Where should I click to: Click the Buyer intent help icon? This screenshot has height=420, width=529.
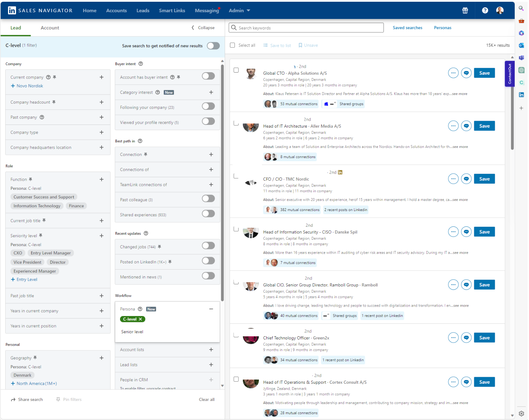pos(141,64)
